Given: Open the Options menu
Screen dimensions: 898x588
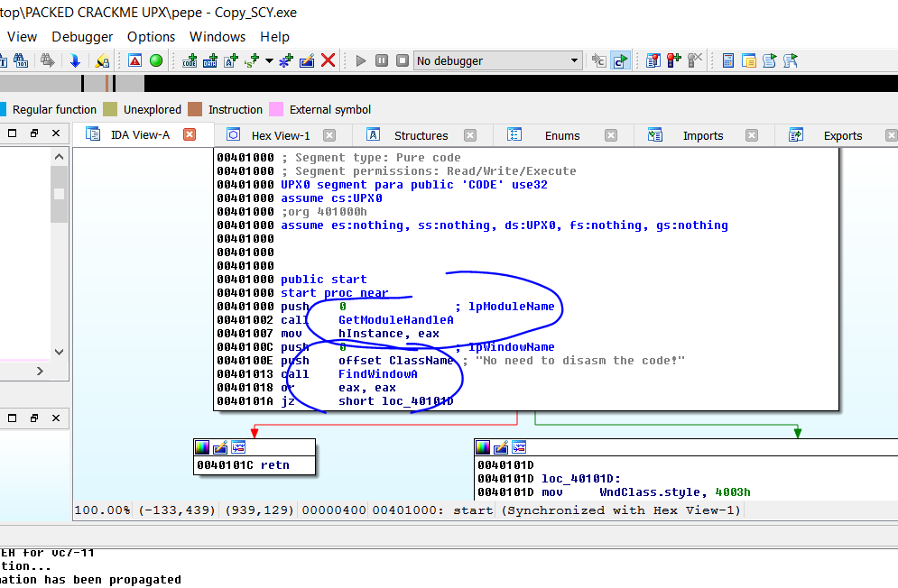Looking at the screenshot, I should [x=151, y=37].
